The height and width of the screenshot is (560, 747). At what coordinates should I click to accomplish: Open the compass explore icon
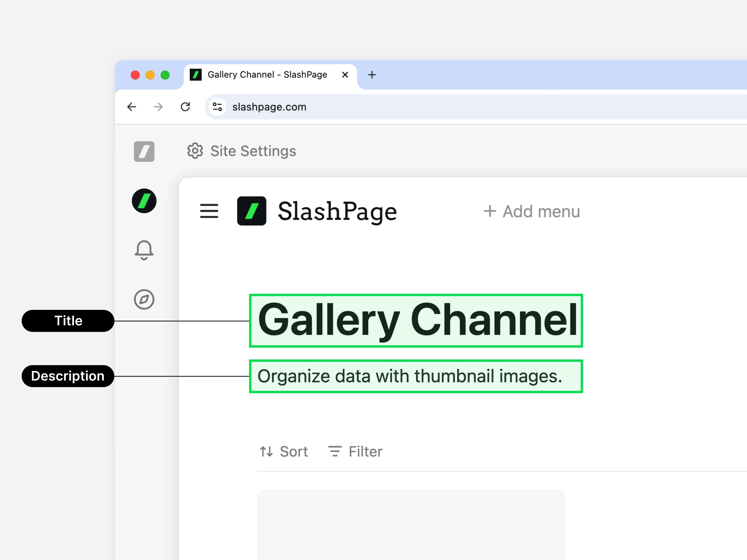click(x=144, y=299)
